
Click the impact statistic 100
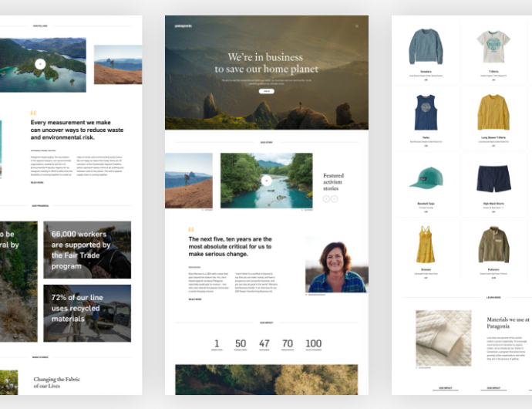(314, 343)
